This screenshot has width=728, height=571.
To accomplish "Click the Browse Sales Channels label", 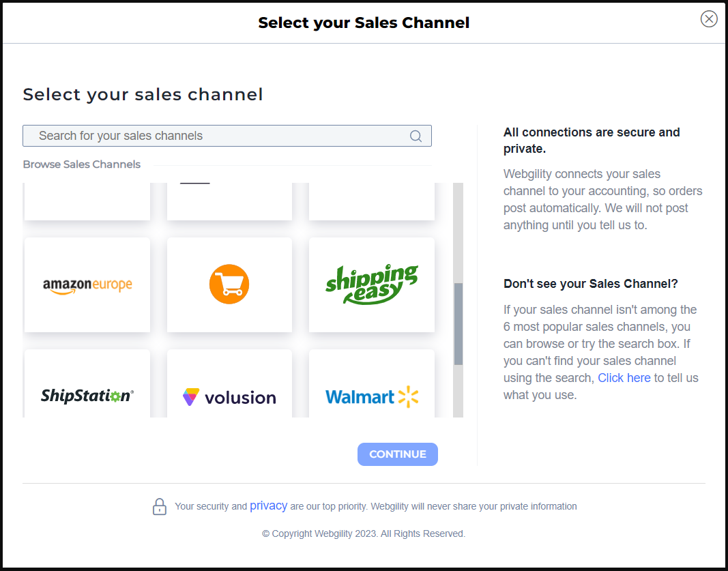I will tap(82, 164).
